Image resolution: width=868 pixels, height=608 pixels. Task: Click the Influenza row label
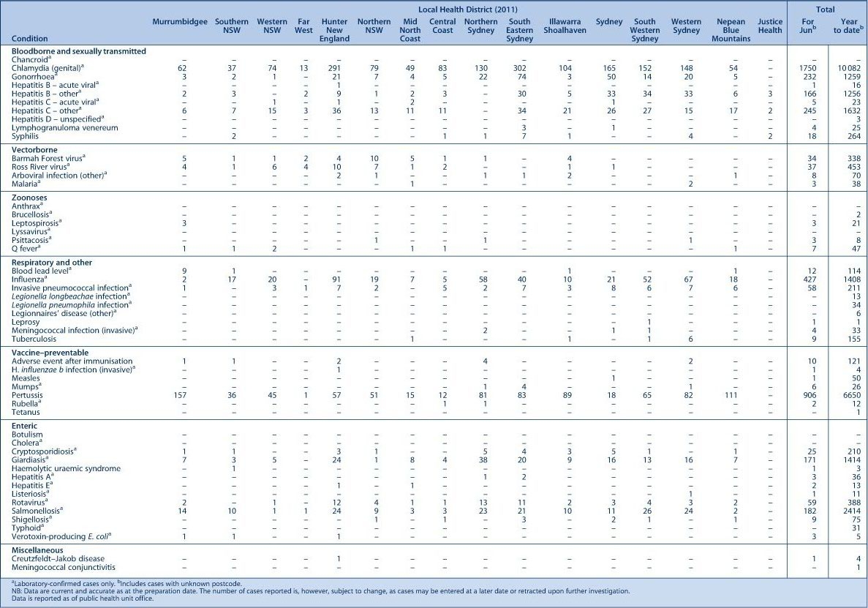pyautogui.click(x=30, y=279)
